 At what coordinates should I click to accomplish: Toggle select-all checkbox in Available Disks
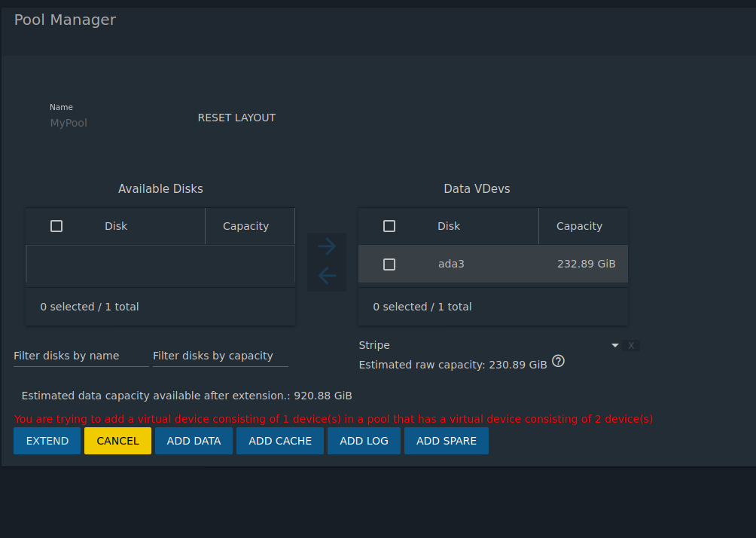point(56,226)
